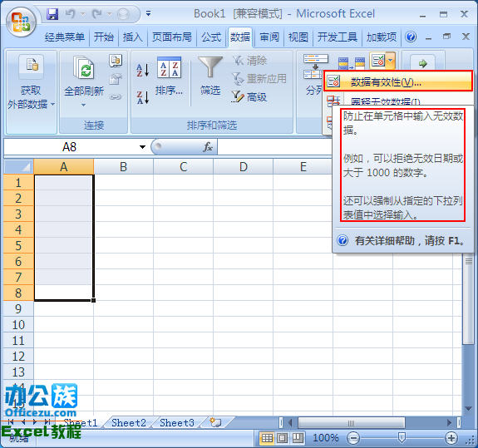Click the Clear filter button
Image resolution: width=478 pixels, height=448 pixels.
[x=249, y=61]
